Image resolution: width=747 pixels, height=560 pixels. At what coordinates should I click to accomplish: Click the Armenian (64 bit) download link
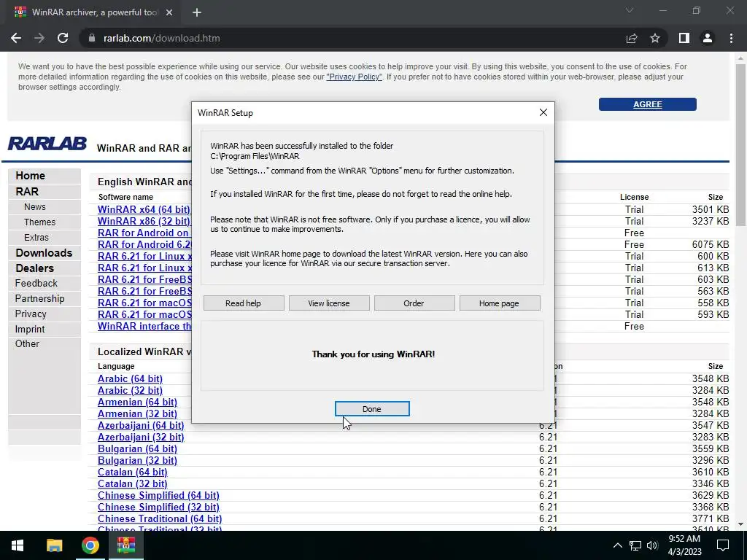[x=137, y=402]
